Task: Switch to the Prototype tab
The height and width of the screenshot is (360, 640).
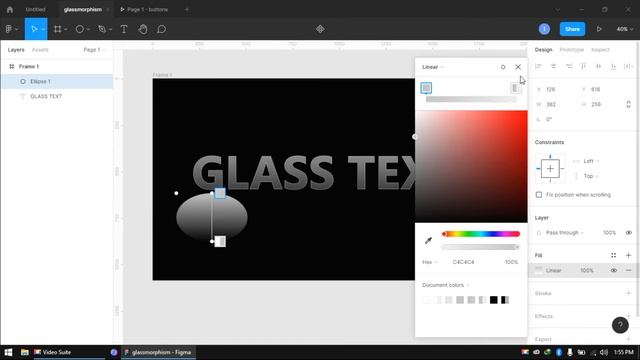Action: point(571,50)
